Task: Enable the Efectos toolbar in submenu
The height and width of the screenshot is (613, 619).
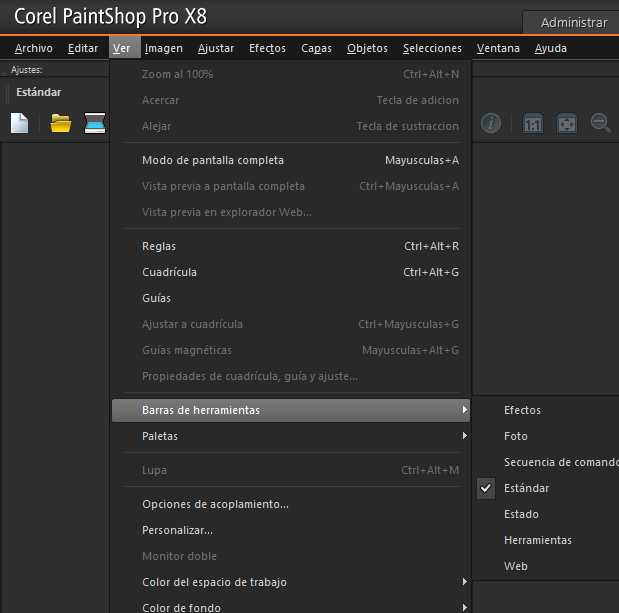Action: [x=547, y=410]
